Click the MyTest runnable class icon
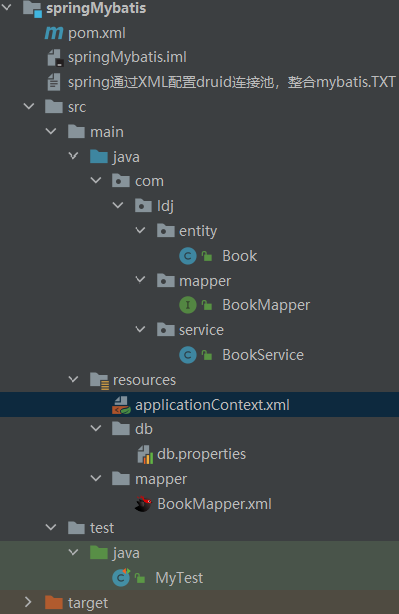Viewport: 399px width, 614px height. tap(121, 578)
